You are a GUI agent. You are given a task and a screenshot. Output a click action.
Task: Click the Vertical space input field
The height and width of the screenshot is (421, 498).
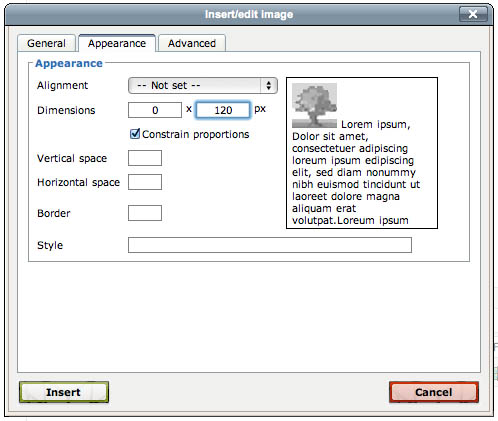145,158
